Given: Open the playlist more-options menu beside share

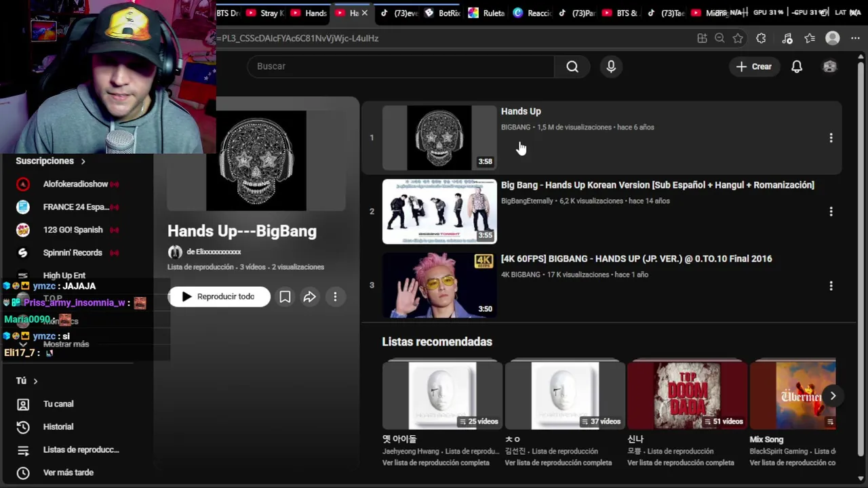Looking at the screenshot, I should tap(335, 297).
